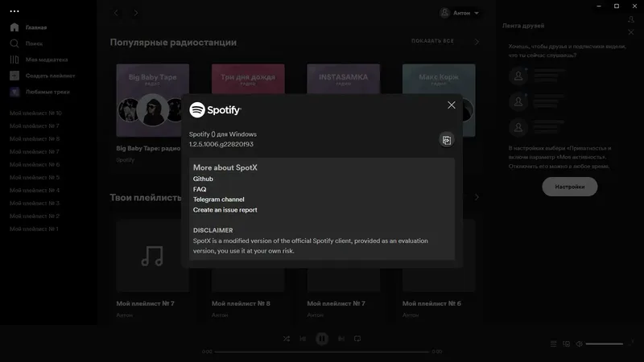Skip to the previous track

(x=303, y=339)
